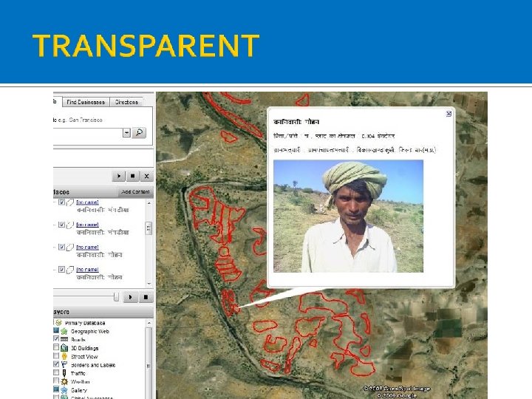Enable the Traffic layer checkbox
Image resolution: width=532 pixels, height=399 pixels.
coord(56,372)
